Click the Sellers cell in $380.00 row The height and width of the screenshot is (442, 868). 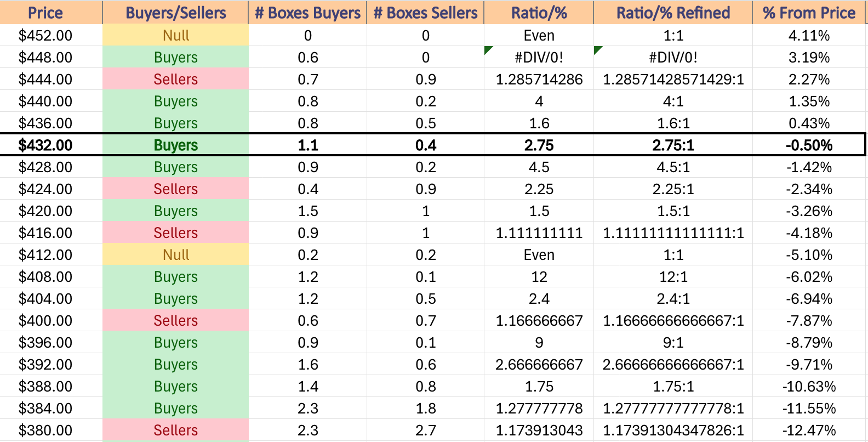pos(175,430)
